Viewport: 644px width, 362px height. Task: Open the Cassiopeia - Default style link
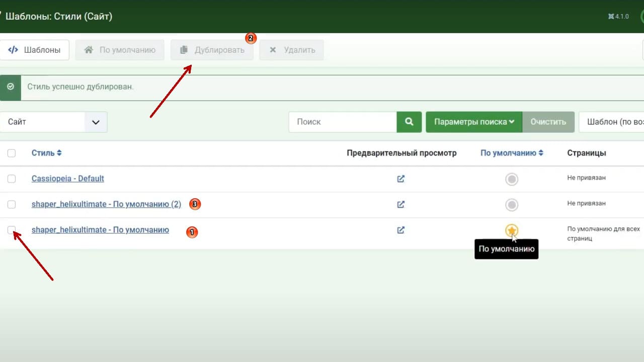point(68,178)
